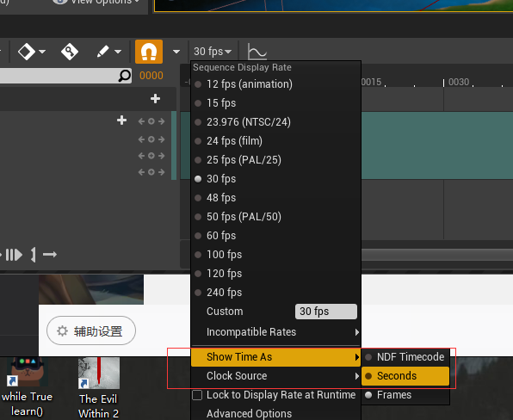The image size is (513, 420).
Task: Click the 0030 timeline ruler mark
Action: tap(459, 82)
